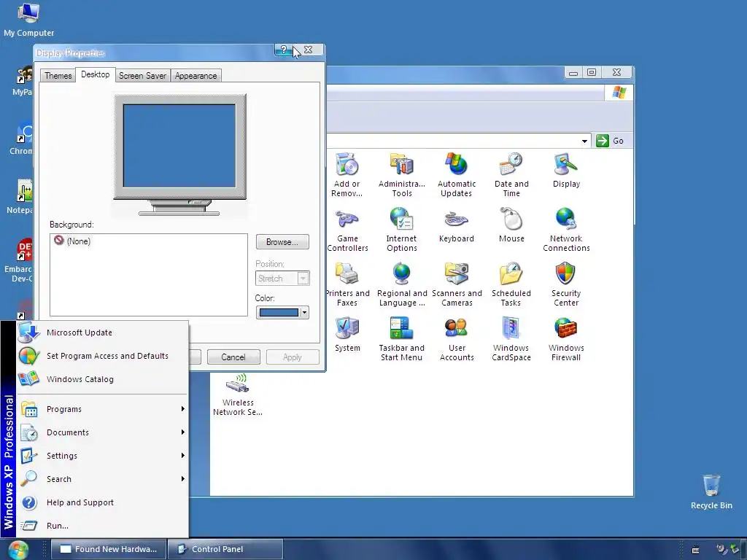The height and width of the screenshot is (560, 747).
Task: Select (None) in Background list
Action: (x=72, y=241)
